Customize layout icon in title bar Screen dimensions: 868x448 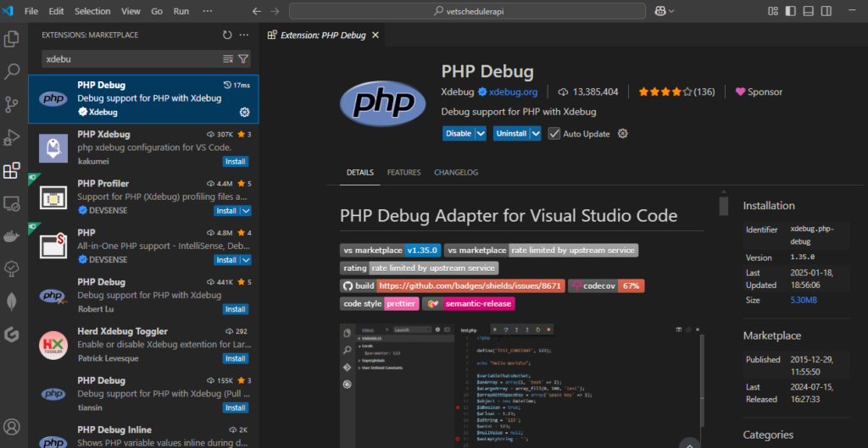point(774,11)
